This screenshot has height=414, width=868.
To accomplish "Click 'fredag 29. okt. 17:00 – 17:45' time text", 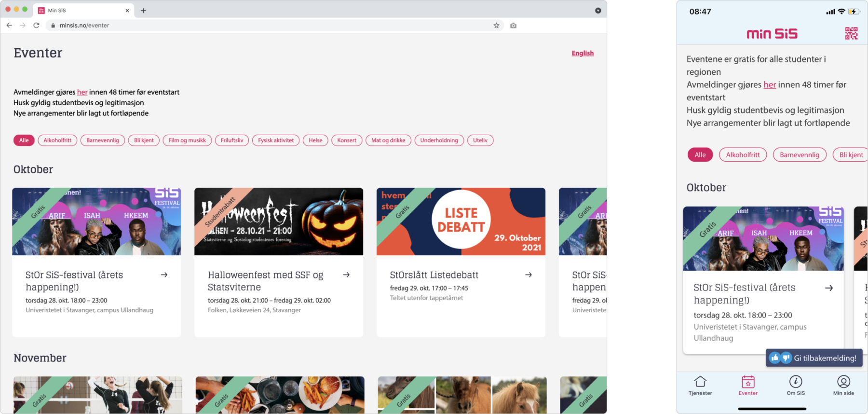I will tap(429, 288).
